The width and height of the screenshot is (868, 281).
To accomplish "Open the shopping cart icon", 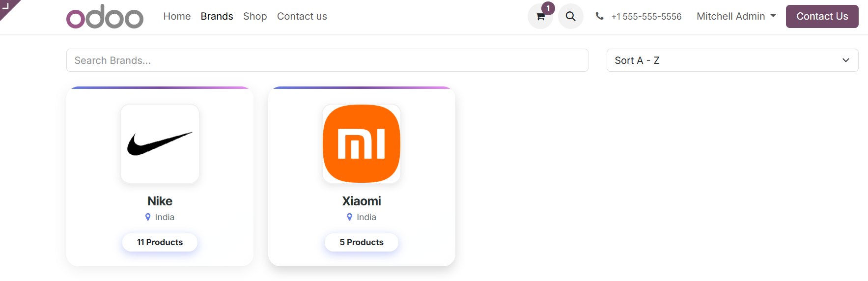I will [540, 16].
